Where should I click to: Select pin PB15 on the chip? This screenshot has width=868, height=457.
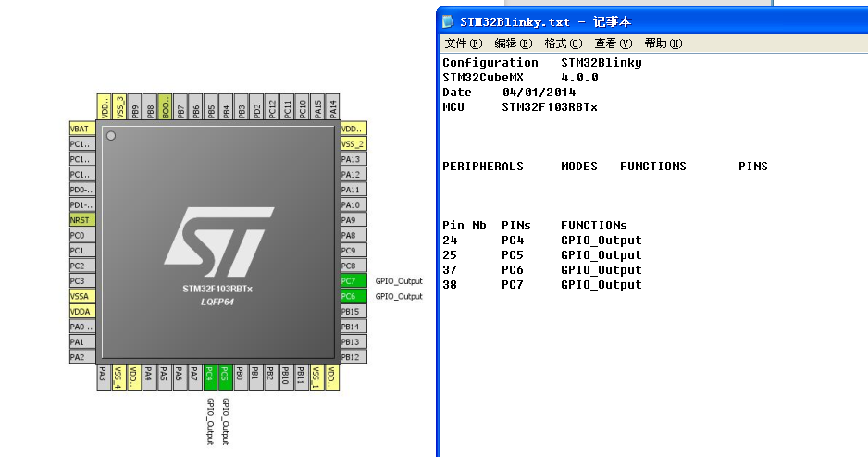click(x=353, y=312)
